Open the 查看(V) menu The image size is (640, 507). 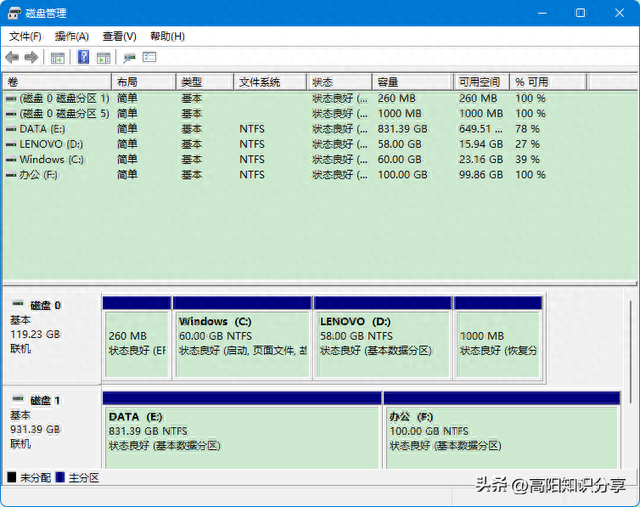tap(119, 36)
